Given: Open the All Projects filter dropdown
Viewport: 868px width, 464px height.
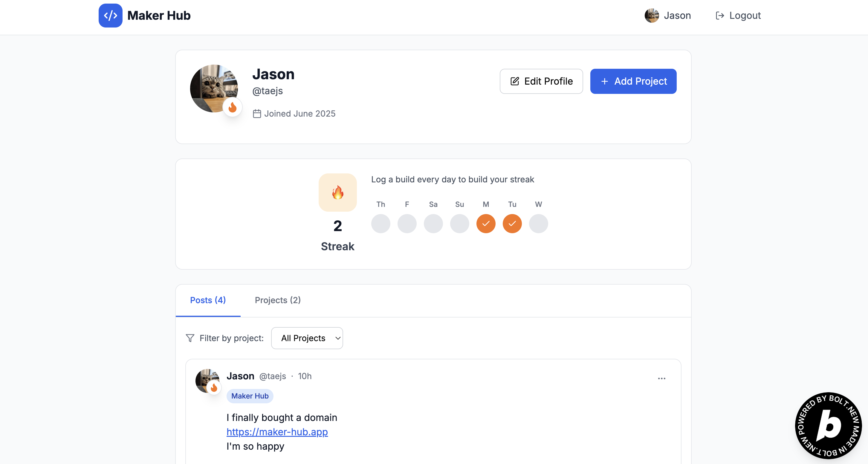Looking at the screenshot, I should pos(307,338).
